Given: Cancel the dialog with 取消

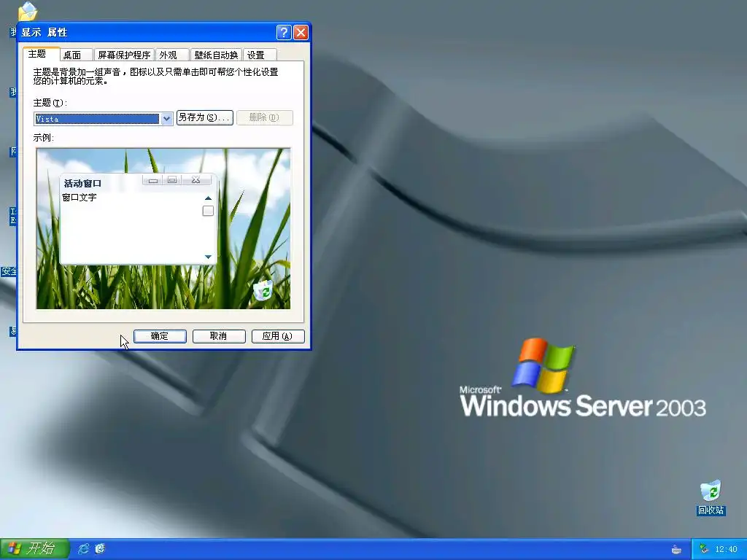Looking at the screenshot, I should [219, 336].
